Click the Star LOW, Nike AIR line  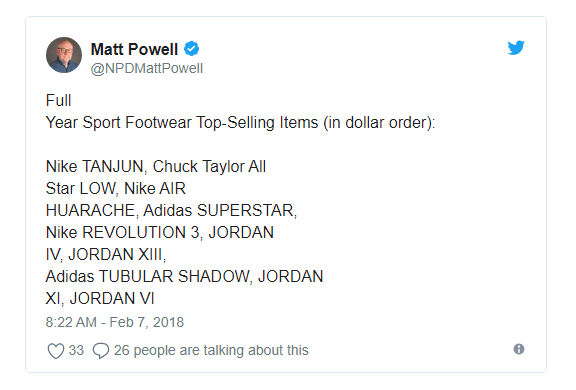coord(116,188)
